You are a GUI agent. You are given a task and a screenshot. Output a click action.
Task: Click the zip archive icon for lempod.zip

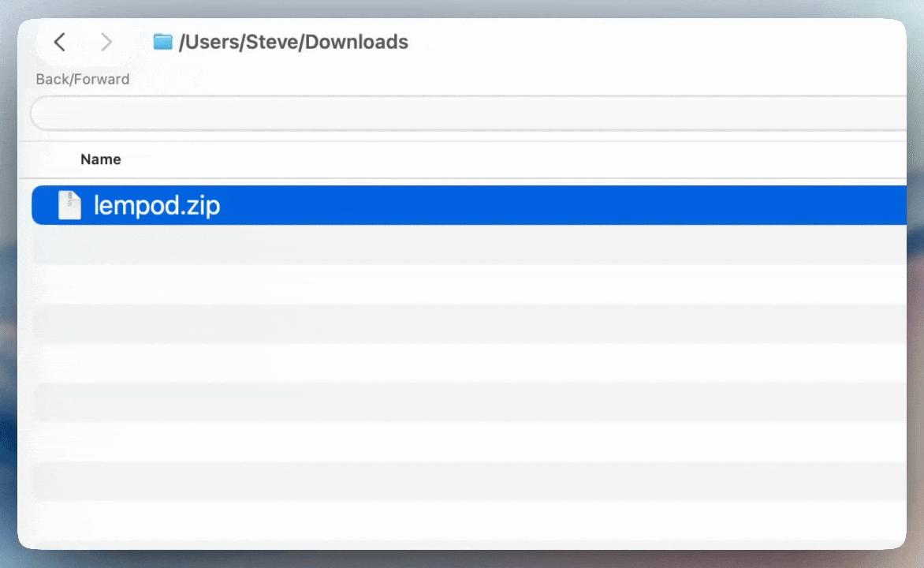click(x=69, y=205)
